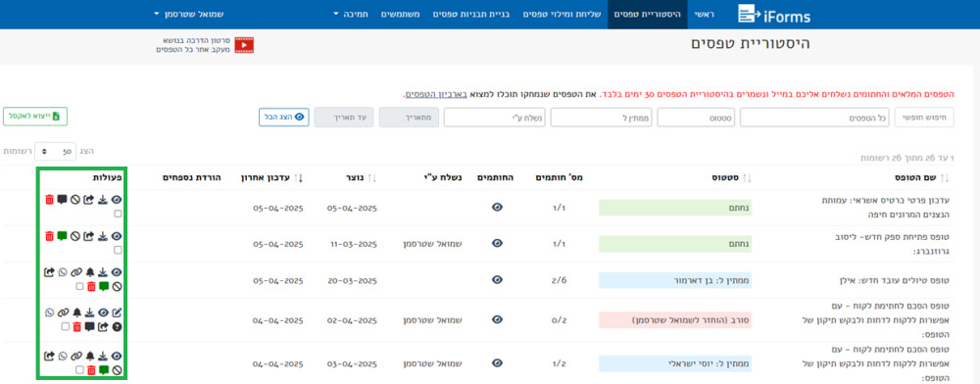This screenshot has width=980, height=384.
Task: Download the עדכון פרטי כרטיס אשראי form
Action: click(x=103, y=200)
